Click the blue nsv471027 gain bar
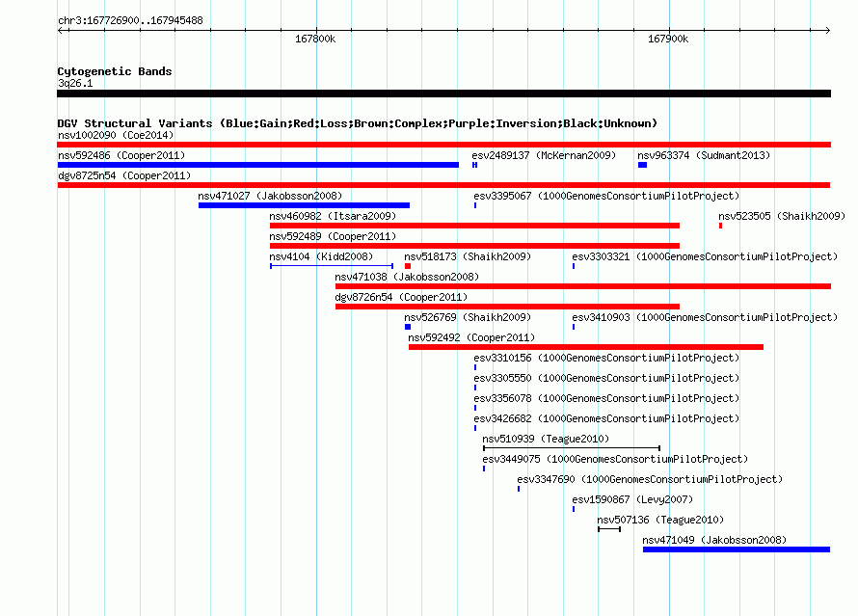 [x=304, y=205]
